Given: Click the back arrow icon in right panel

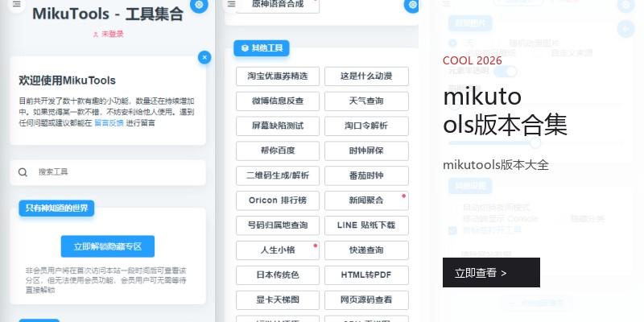Looking at the screenshot, I should [x=626, y=29].
